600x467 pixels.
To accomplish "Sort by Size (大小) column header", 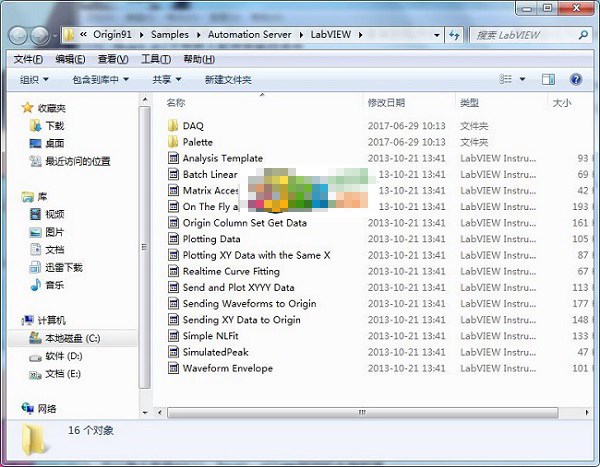I will point(562,103).
